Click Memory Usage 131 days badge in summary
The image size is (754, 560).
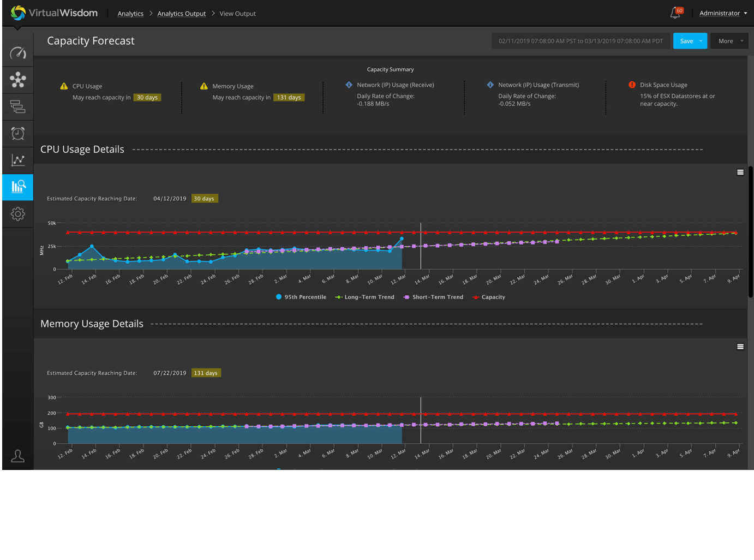(x=289, y=98)
